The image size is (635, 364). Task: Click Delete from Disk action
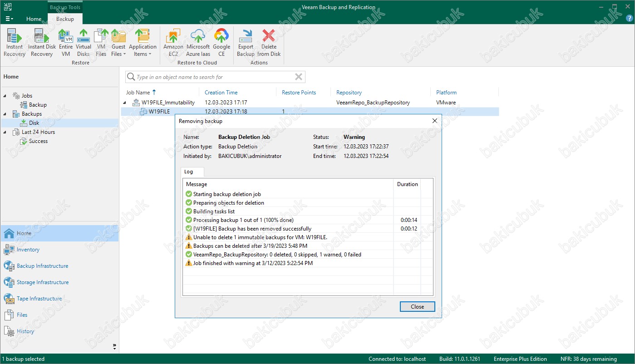coord(269,43)
